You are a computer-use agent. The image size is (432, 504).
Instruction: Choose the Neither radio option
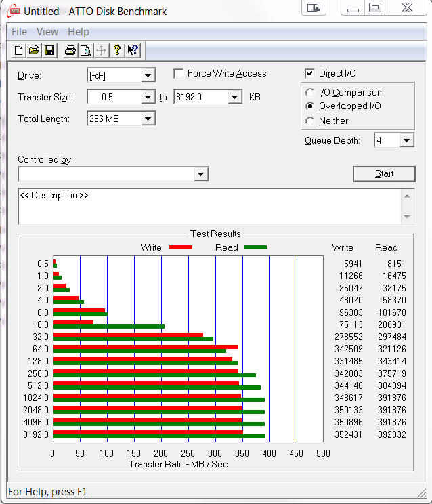310,121
